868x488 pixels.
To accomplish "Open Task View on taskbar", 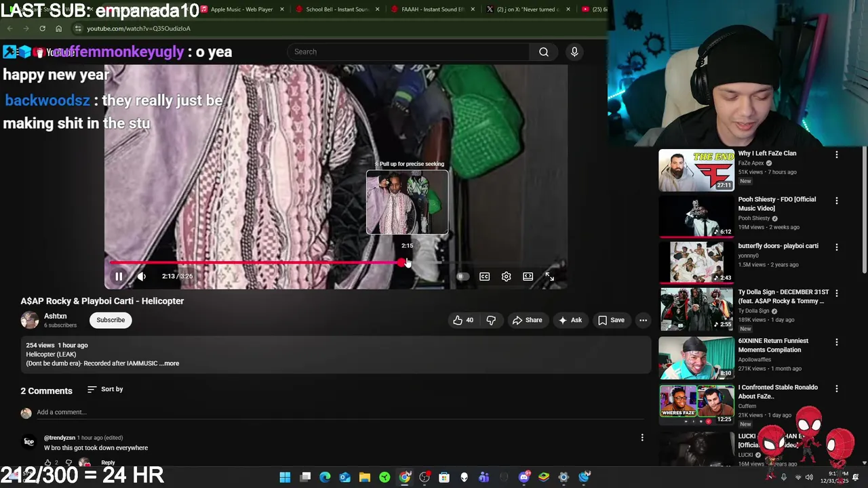I will [x=305, y=477].
